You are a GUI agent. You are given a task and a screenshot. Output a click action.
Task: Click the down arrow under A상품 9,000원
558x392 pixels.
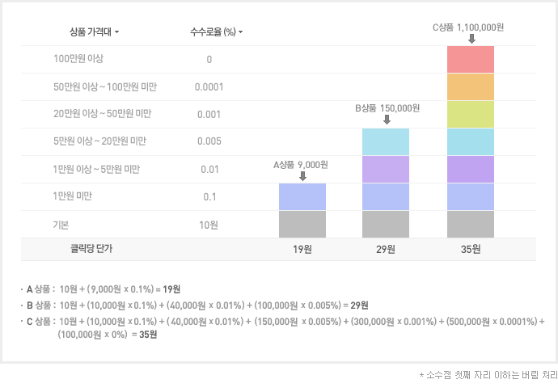[302, 175]
